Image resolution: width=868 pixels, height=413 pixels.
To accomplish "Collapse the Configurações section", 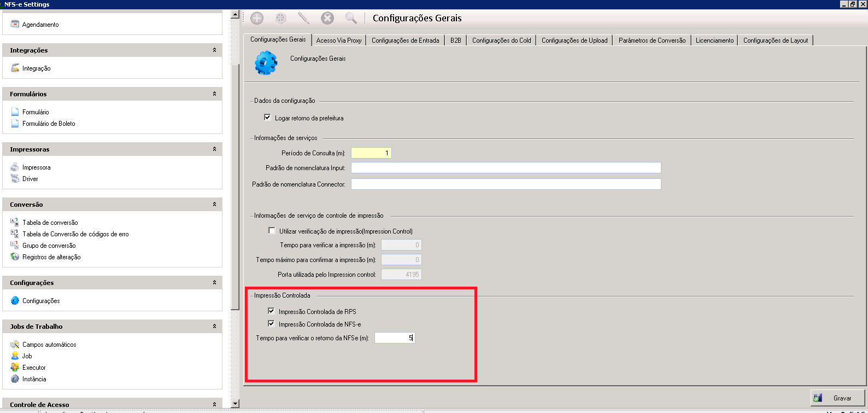I will 214,282.
